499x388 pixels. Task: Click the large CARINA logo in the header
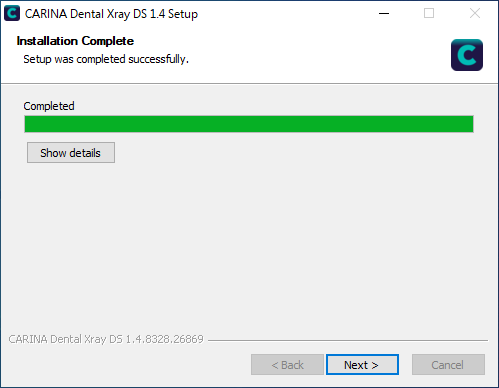[x=467, y=55]
